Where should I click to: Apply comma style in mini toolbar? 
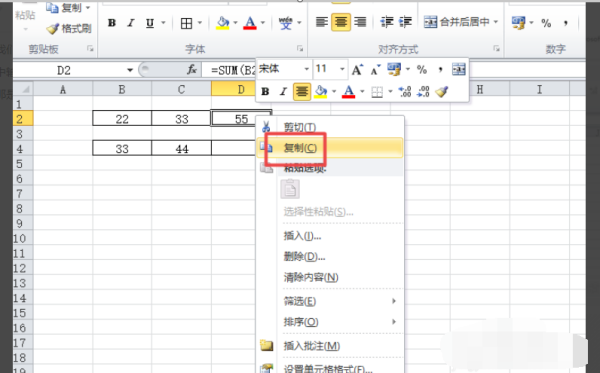pos(441,70)
